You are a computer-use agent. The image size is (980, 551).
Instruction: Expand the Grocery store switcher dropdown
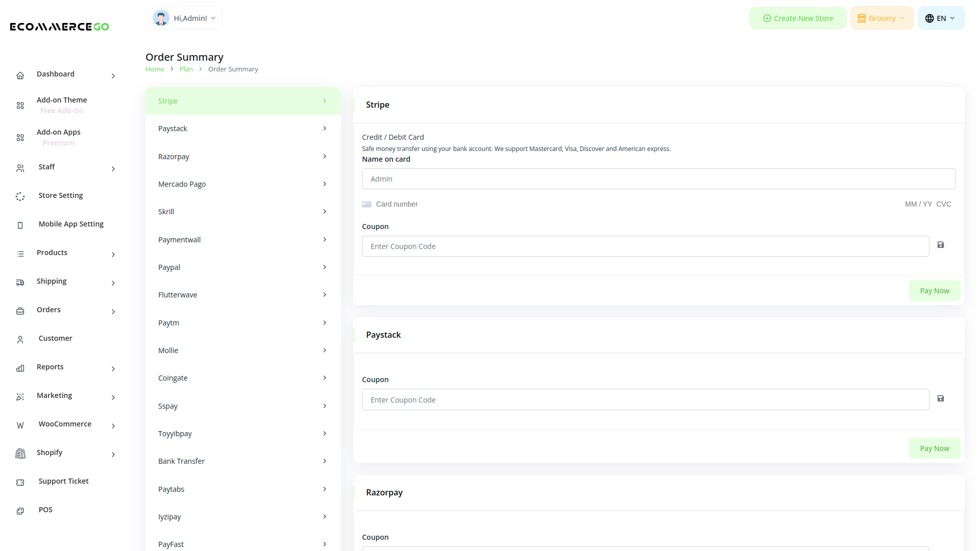881,18
